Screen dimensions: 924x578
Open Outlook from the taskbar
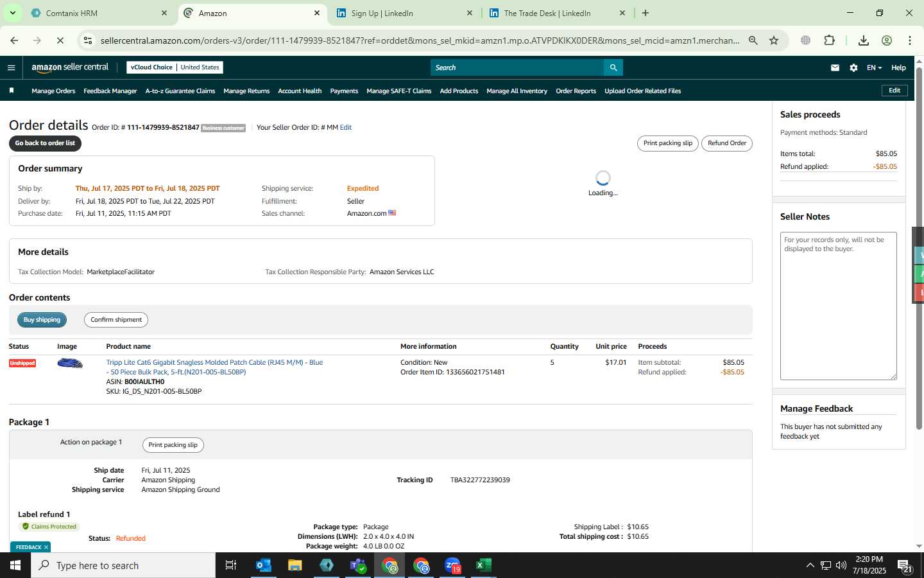coord(264,565)
